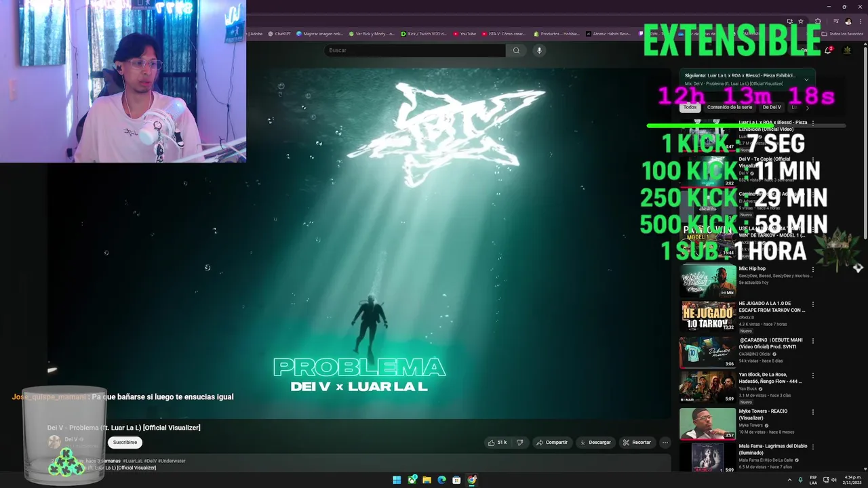Subscribe to Dei V with Suscribirse
Screen dimensions: 868x488
[125, 442]
